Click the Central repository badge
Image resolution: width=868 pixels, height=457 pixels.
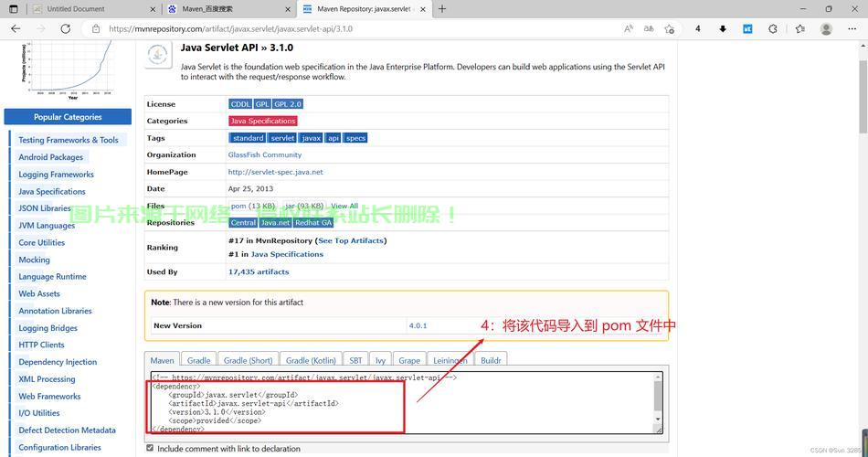tap(243, 223)
